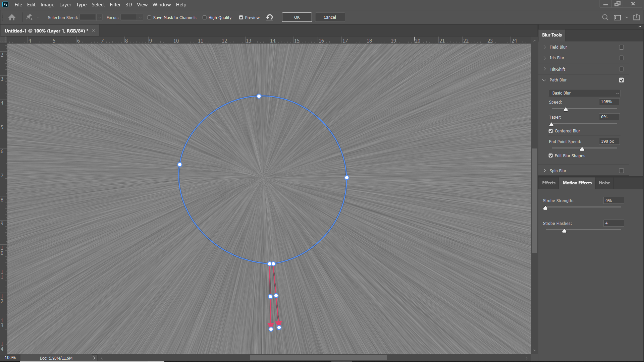The height and width of the screenshot is (362, 644).
Task: Click the Taper value field
Action: [609, 117]
